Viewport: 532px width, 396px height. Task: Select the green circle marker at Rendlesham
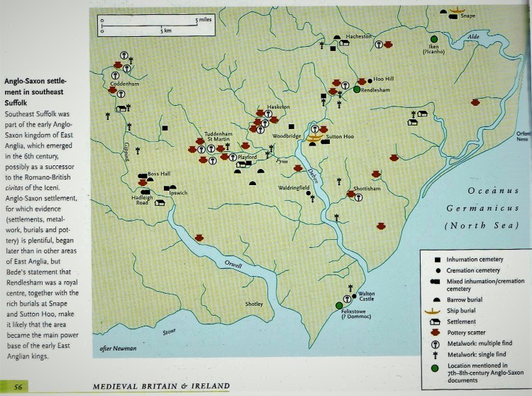tap(357, 90)
